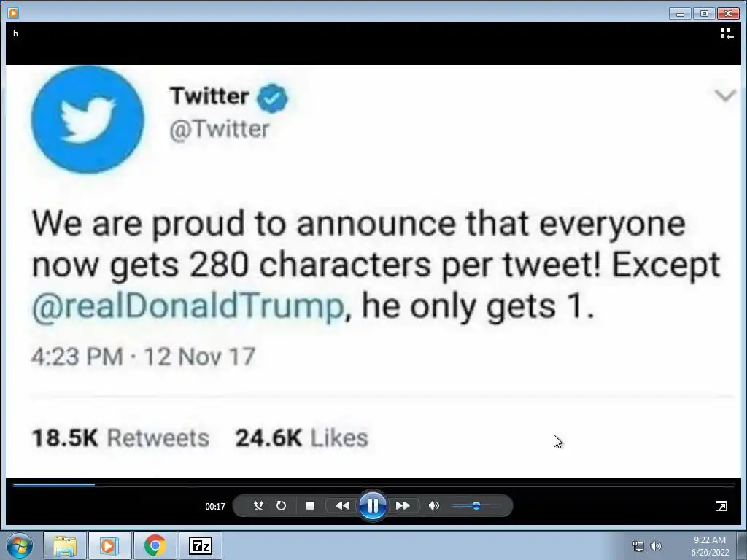Click Windows Media Player taskbar icon
This screenshot has height=560, width=747.
pyautogui.click(x=109, y=545)
